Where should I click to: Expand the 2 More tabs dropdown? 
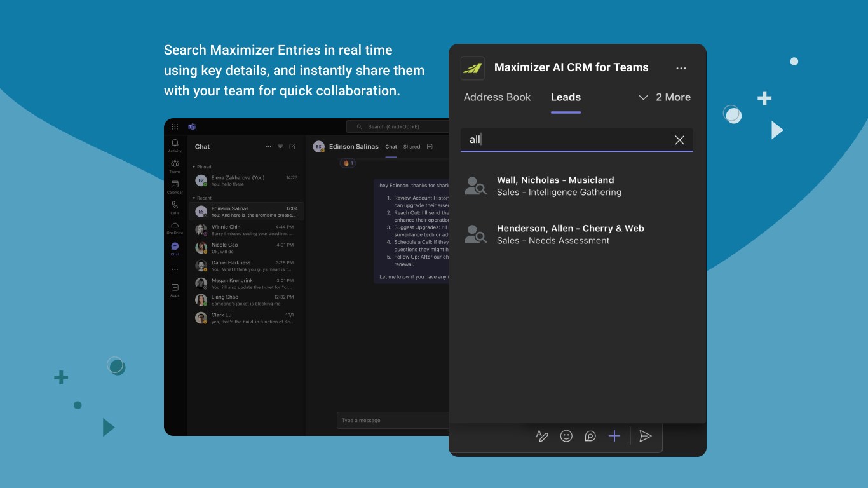pos(665,97)
